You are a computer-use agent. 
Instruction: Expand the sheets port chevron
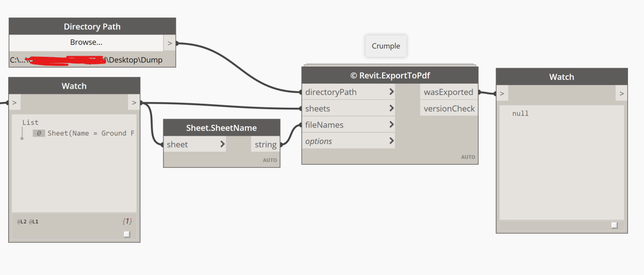coord(391,108)
